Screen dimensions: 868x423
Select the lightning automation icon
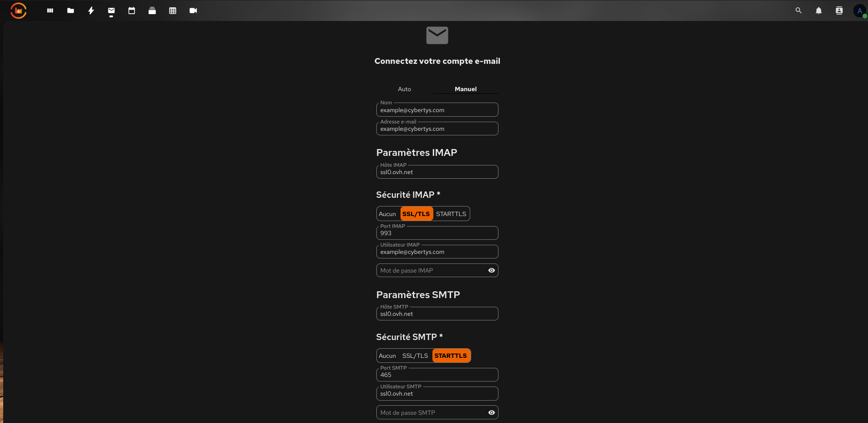pos(91,10)
